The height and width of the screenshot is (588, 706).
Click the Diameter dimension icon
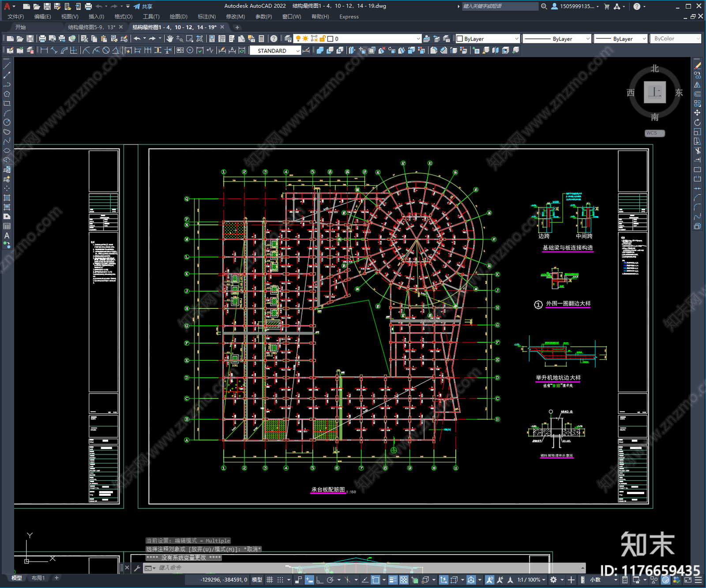106,51
